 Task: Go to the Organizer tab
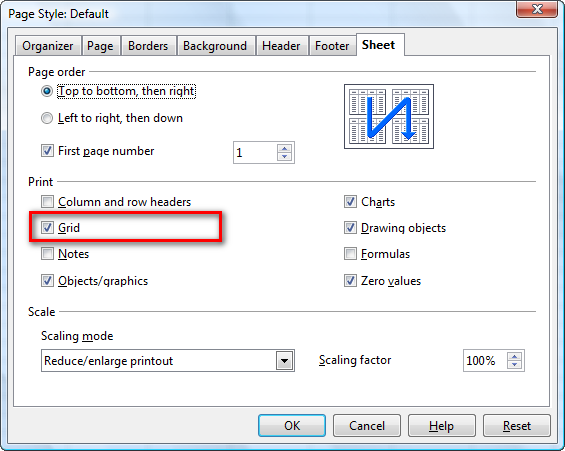(48, 46)
